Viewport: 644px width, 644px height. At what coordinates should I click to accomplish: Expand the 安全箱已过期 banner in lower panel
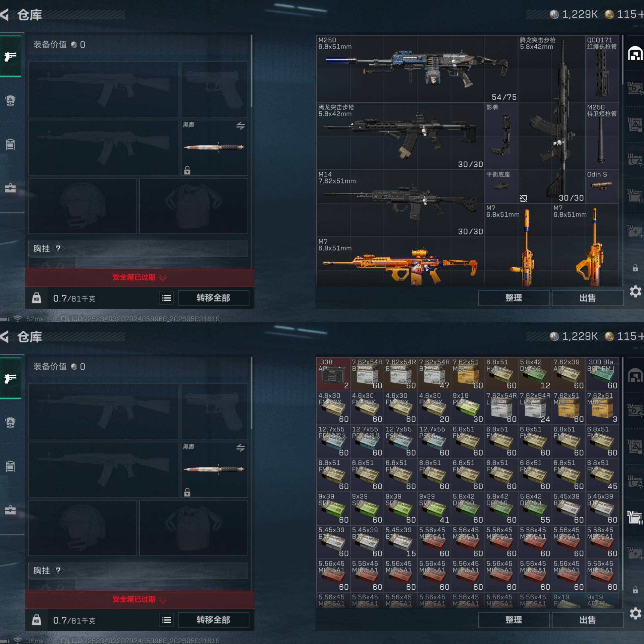pos(140,599)
